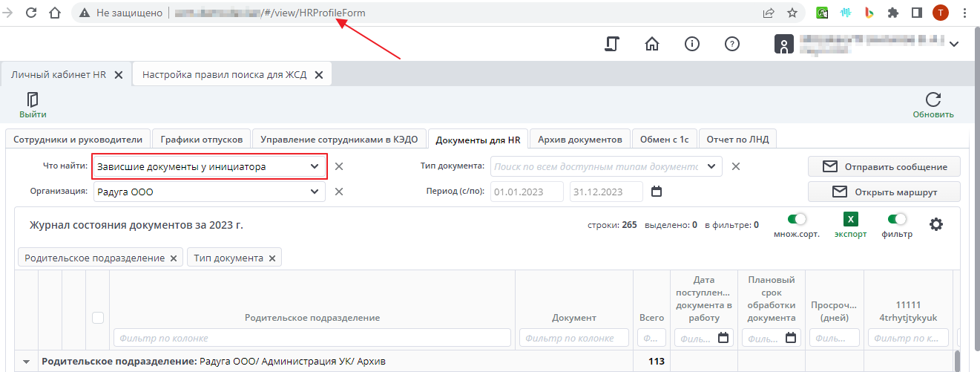Switch to the Архив документов tab

(579, 139)
